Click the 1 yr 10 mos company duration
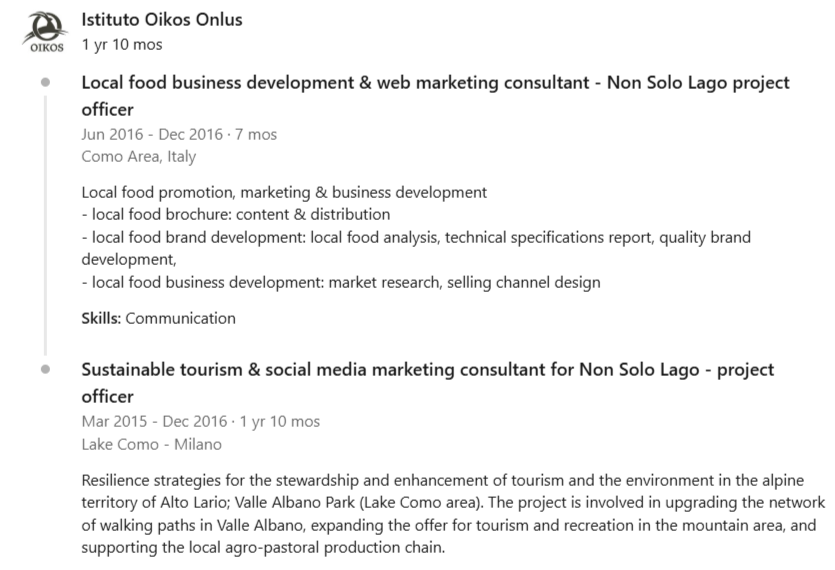835x570 pixels. point(122,45)
